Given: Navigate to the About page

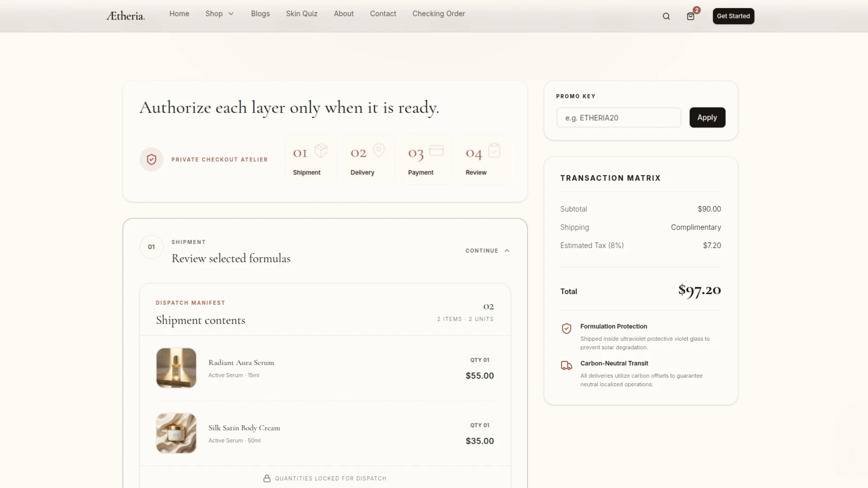Looking at the screenshot, I should pyautogui.click(x=344, y=14).
